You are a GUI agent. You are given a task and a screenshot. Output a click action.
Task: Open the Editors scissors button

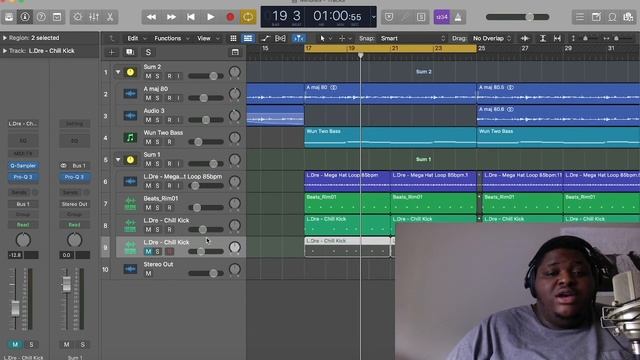coord(110,17)
